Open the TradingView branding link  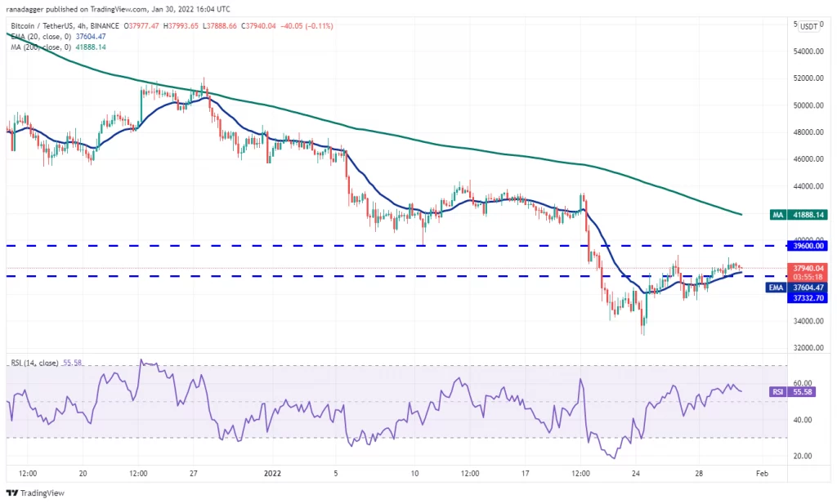coord(35,493)
